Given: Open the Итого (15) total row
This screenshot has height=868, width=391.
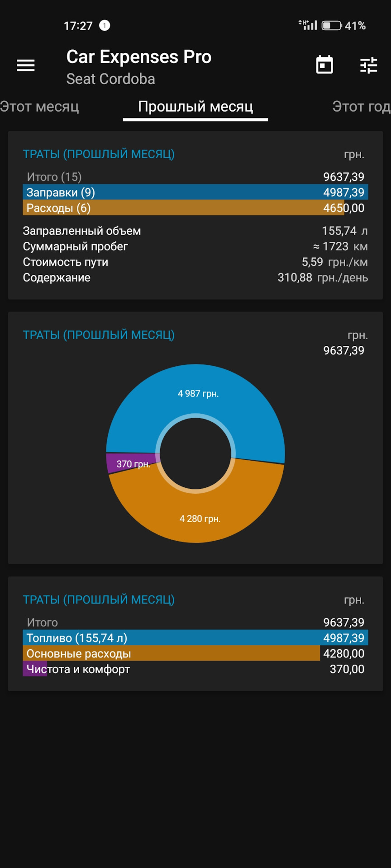Looking at the screenshot, I should click(195, 177).
